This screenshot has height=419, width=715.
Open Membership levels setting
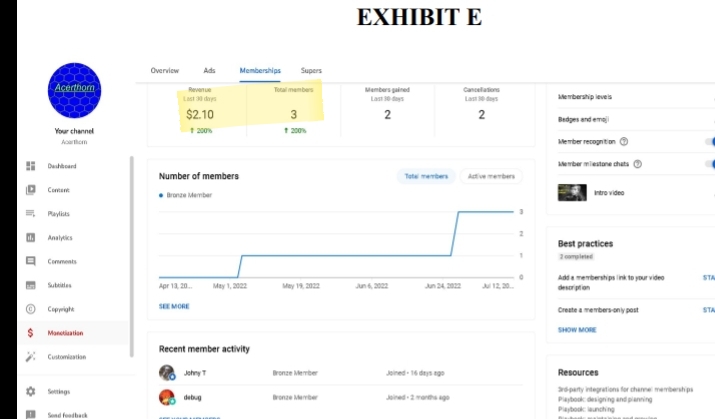point(585,97)
